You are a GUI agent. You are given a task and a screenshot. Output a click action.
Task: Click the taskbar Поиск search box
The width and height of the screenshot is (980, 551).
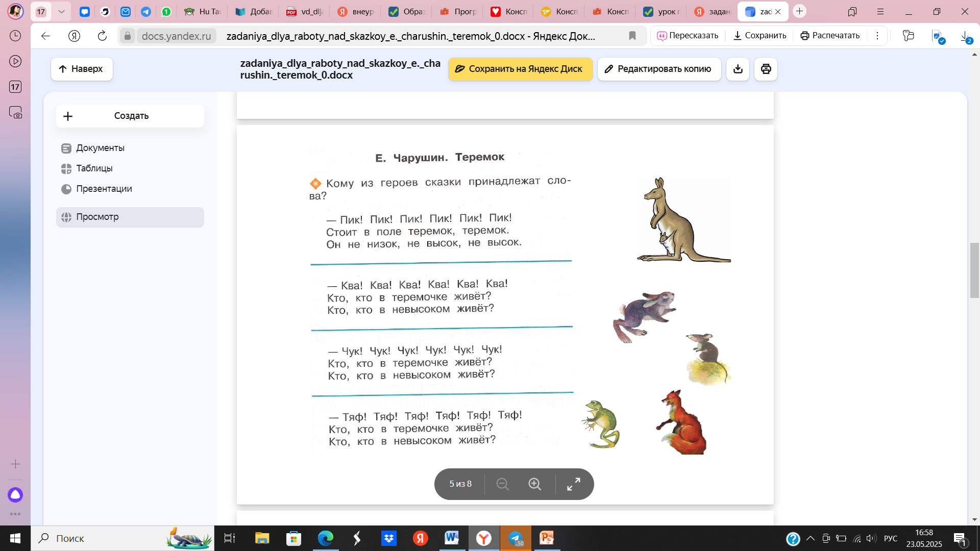(x=122, y=538)
